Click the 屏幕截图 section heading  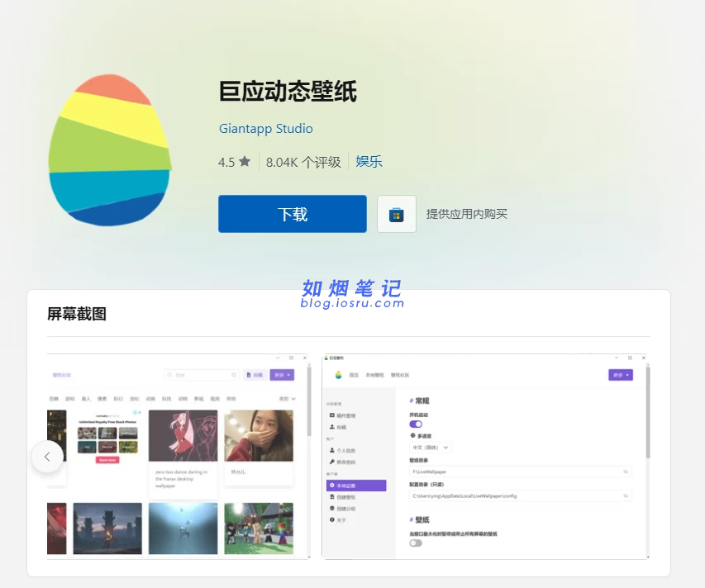tap(77, 314)
